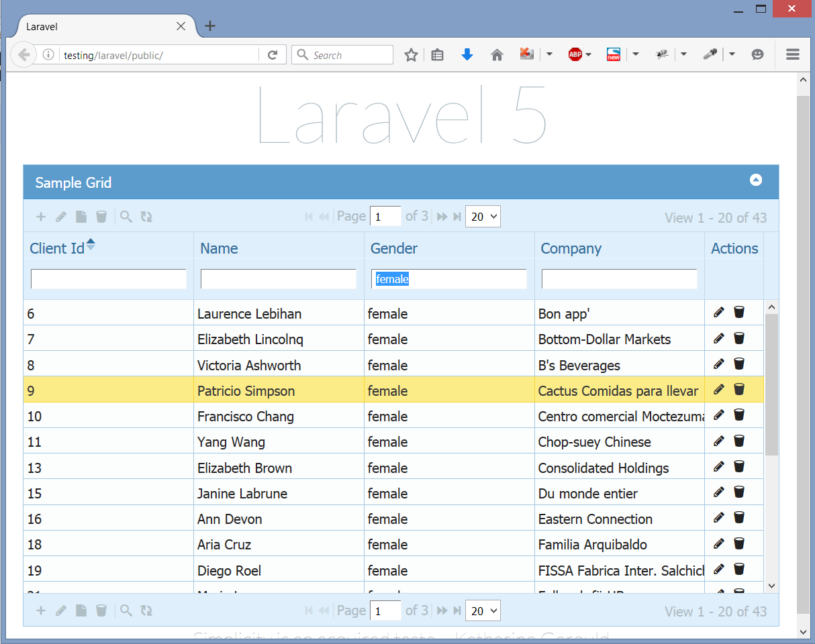Click the add new row icon in top grid toolbar
The width and height of the screenshot is (815, 644).
tap(41, 217)
